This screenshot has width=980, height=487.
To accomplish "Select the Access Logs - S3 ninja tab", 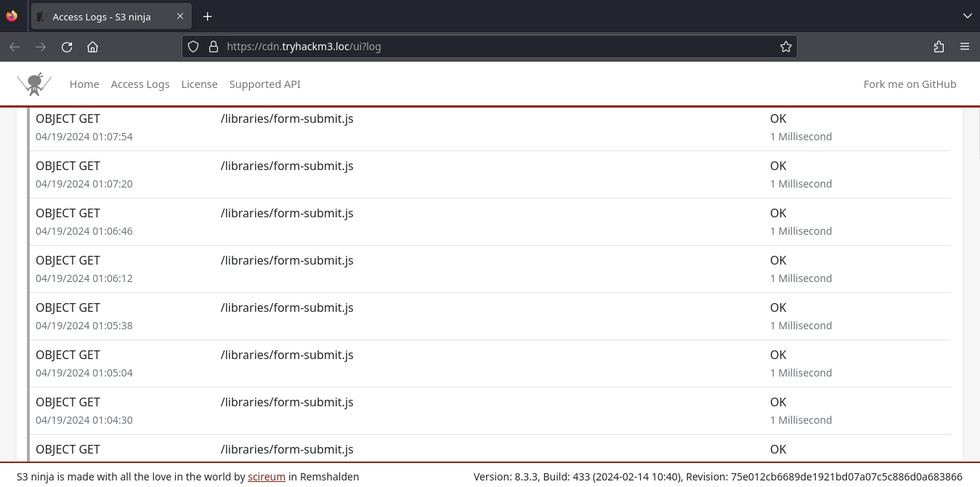I will (x=102, y=16).
